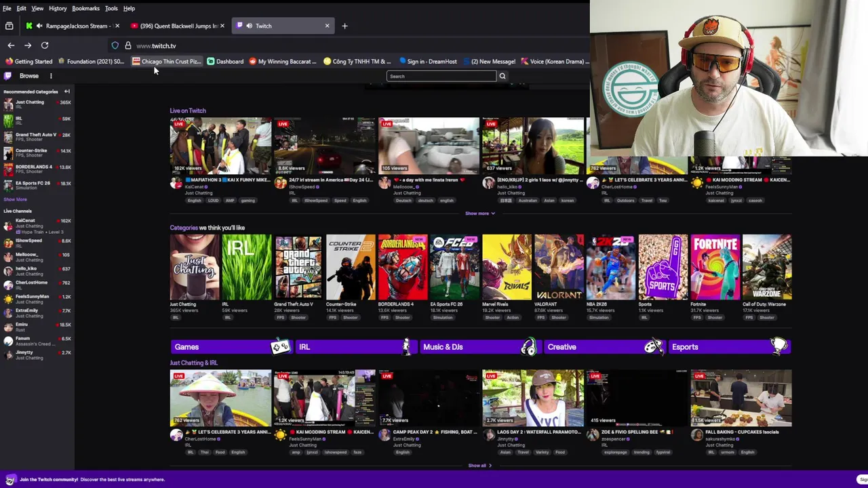868x488 pixels.
Task: Open the Edit menu
Action: [x=22, y=8]
